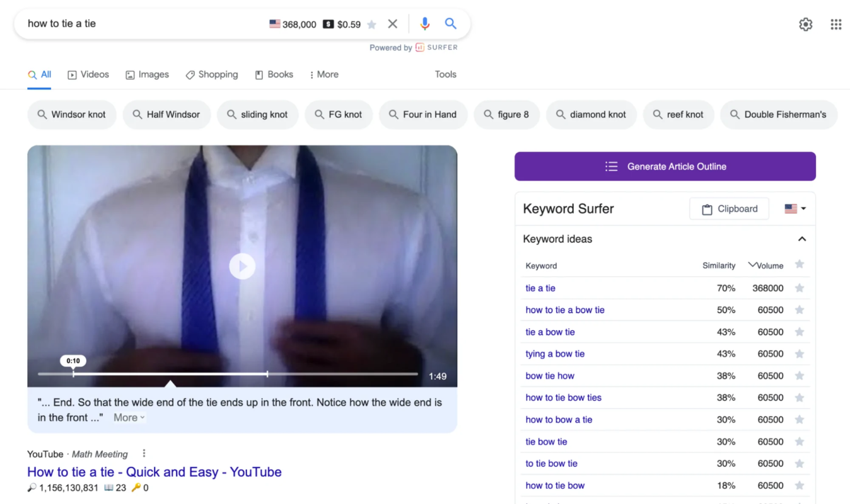Star the 'tie a bow tie' keyword

[x=800, y=332]
